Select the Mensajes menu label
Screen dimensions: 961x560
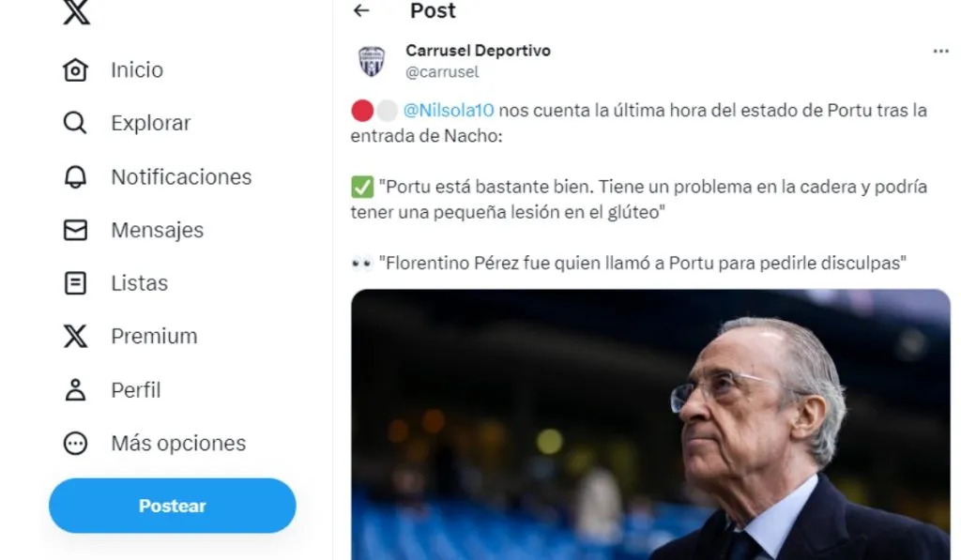158,230
